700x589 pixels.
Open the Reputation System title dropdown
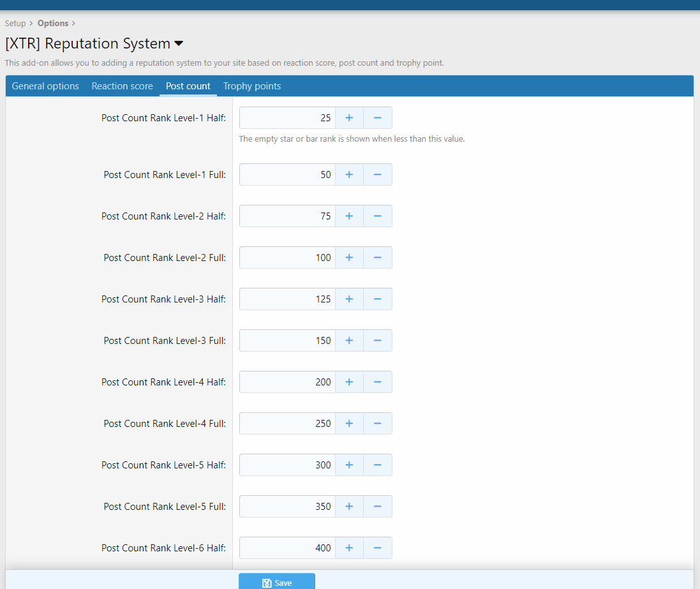[179, 44]
